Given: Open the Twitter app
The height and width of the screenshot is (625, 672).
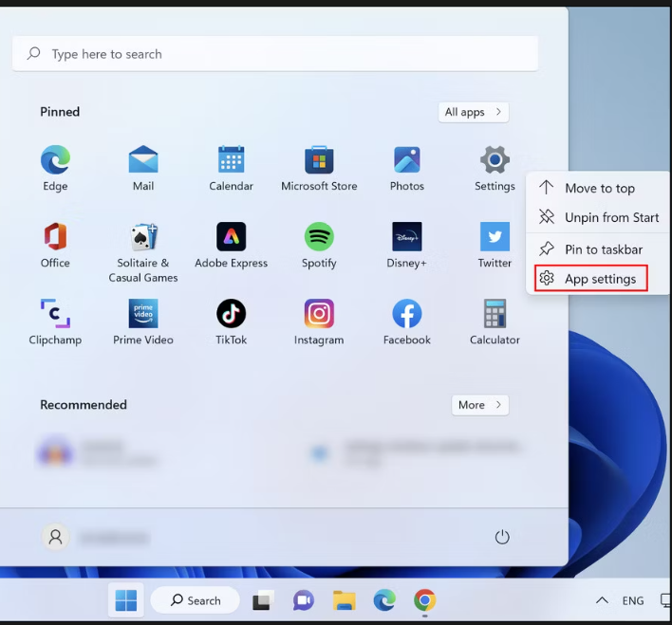Looking at the screenshot, I should (x=495, y=246).
